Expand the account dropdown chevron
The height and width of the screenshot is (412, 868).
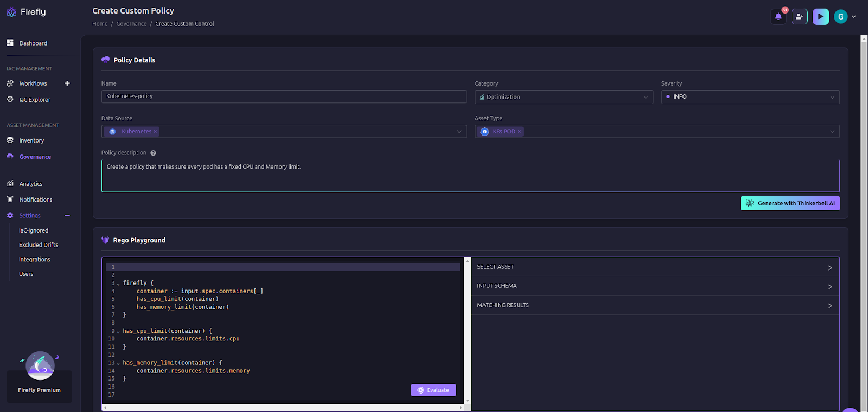click(854, 17)
